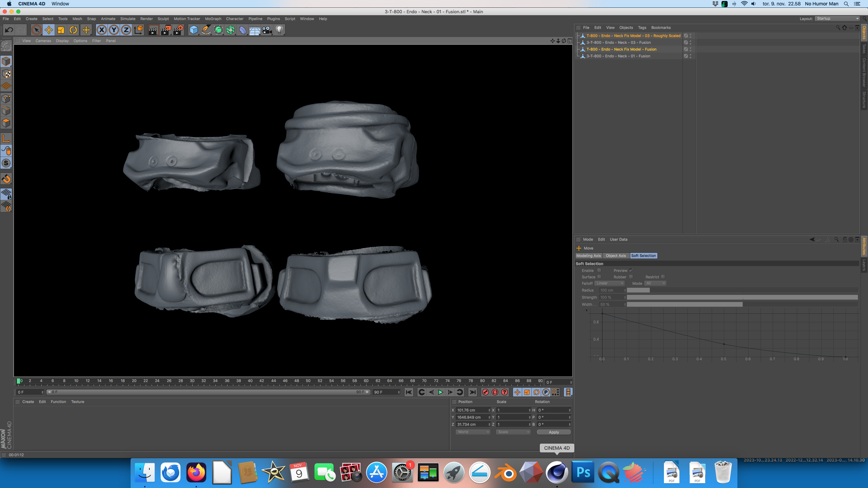Open the Layout Startup dropdown
Screen dimensions: 868x488
tap(837, 19)
